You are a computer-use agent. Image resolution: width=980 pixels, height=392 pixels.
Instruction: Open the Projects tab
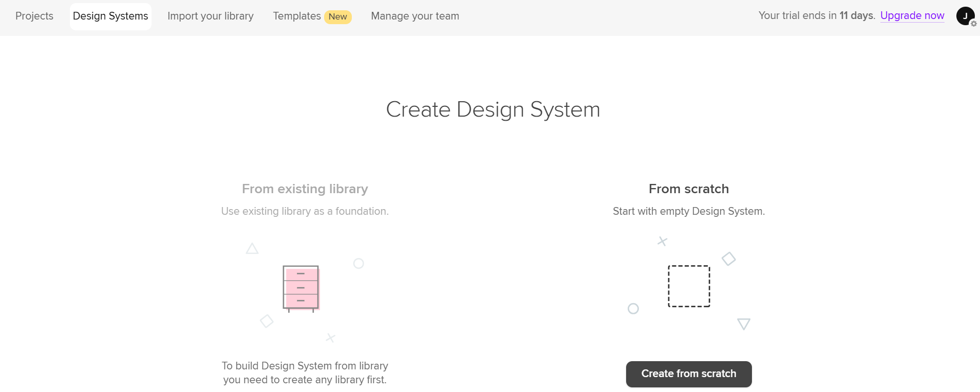(34, 16)
